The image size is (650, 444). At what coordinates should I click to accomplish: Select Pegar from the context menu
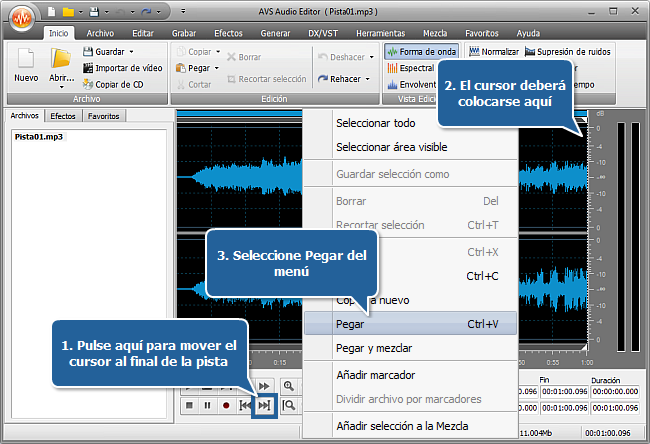click(350, 324)
